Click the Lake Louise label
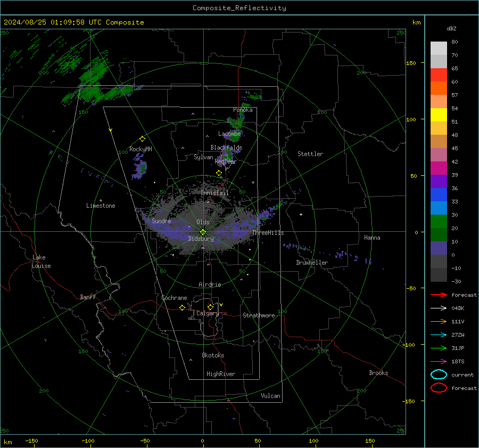Screen dimensions: 479x448 click(x=41, y=262)
